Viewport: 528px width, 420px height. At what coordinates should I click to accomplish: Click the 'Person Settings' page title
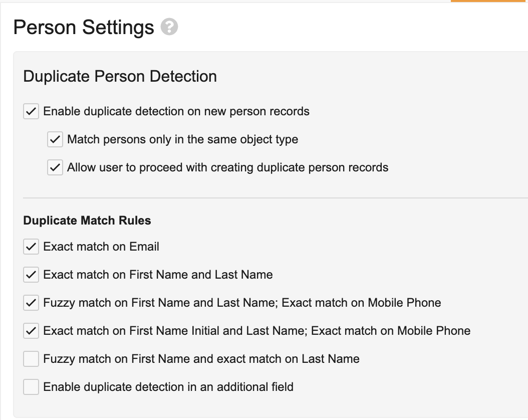point(84,27)
